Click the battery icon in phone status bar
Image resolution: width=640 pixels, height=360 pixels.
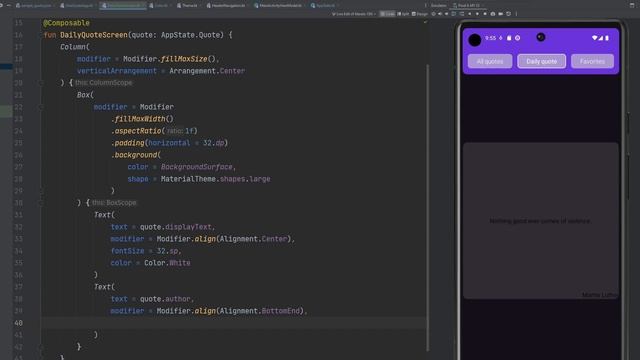point(607,38)
